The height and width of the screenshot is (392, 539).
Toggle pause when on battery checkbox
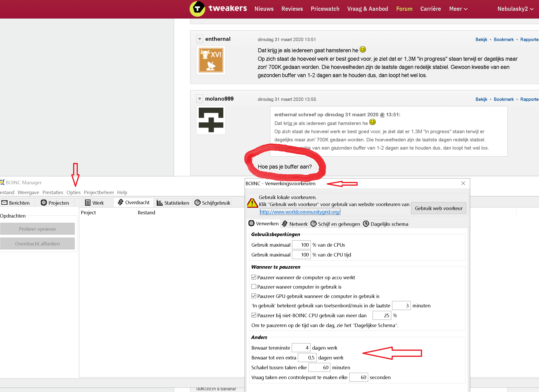[254, 277]
